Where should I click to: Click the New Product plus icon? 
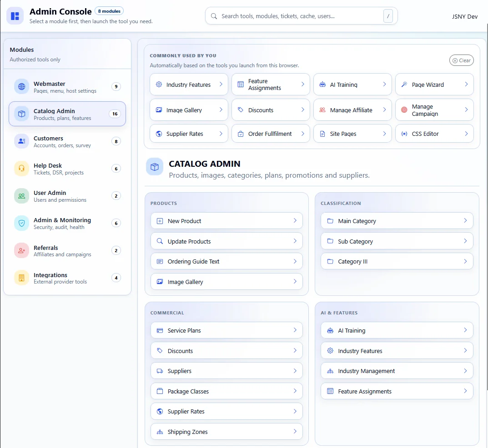pos(160,221)
